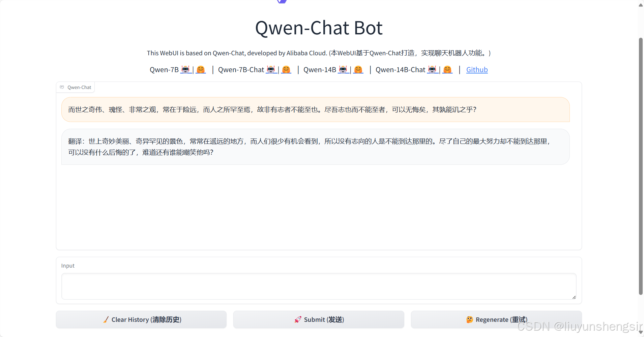This screenshot has width=644, height=337.
Task: Click the user message starting 而世之奇伟
Action: [x=315, y=110]
